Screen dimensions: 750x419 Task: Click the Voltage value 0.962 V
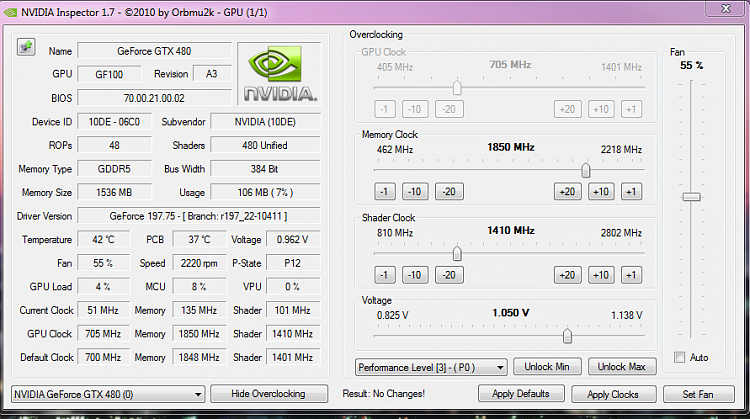[x=293, y=239]
